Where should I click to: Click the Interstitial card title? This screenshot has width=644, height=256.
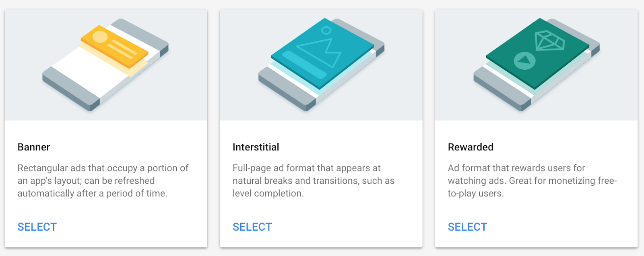(256, 147)
